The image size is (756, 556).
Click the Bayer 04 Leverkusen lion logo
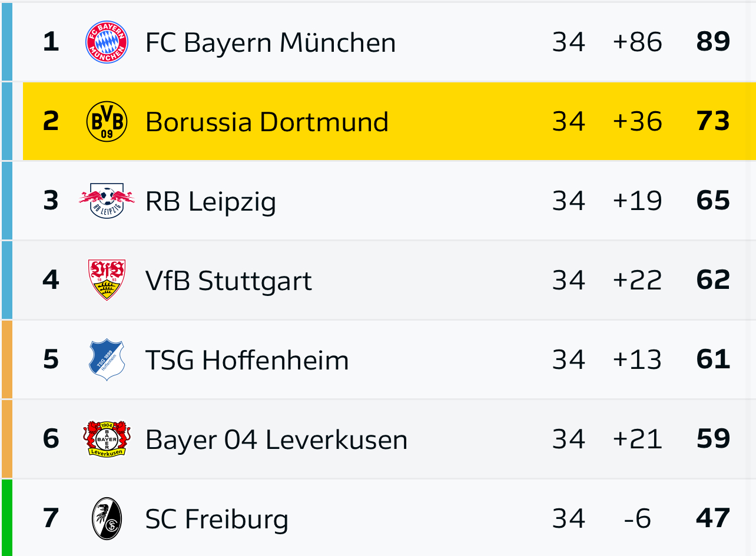[x=107, y=439]
